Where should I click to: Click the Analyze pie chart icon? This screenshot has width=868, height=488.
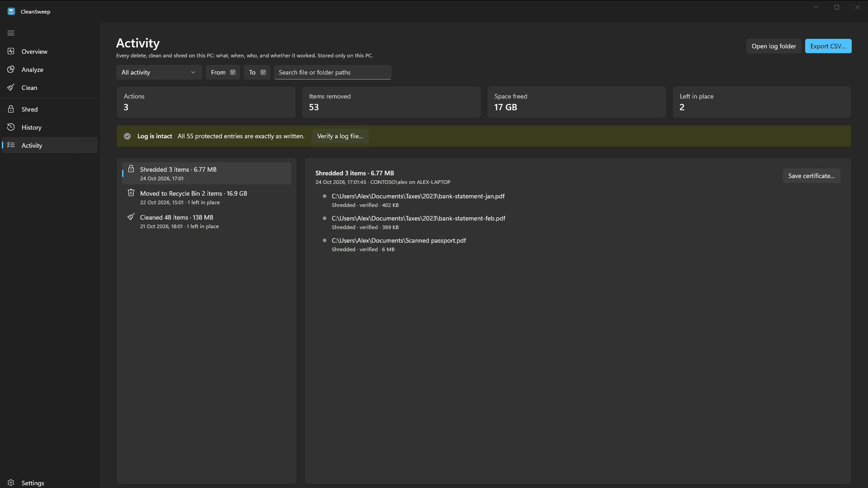(x=11, y=69)
